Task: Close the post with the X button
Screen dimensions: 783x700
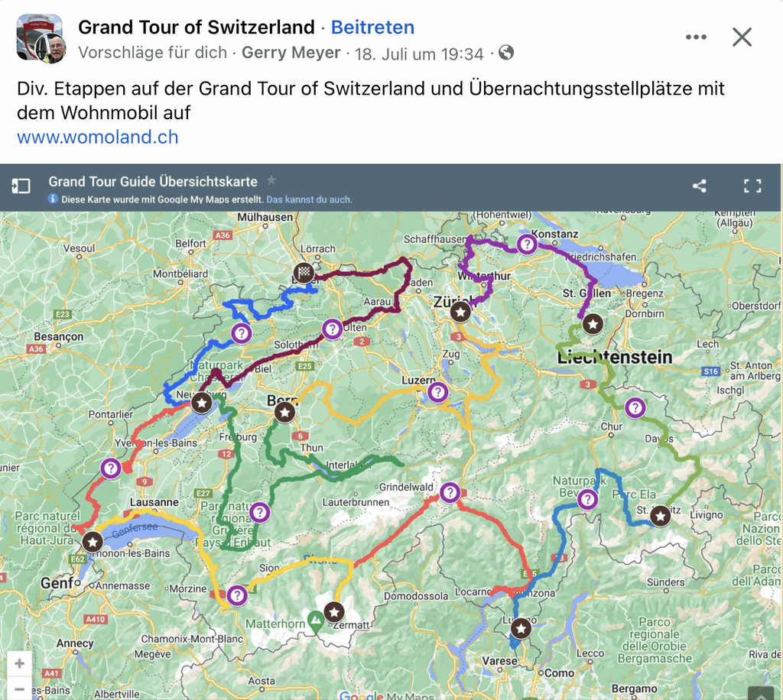Action: tap(742, 37)
